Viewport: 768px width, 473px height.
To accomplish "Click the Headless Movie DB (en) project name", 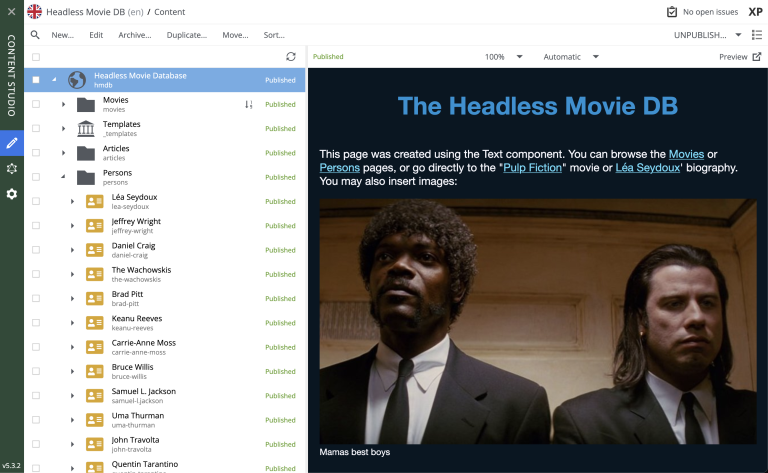I will pos(95,12).
